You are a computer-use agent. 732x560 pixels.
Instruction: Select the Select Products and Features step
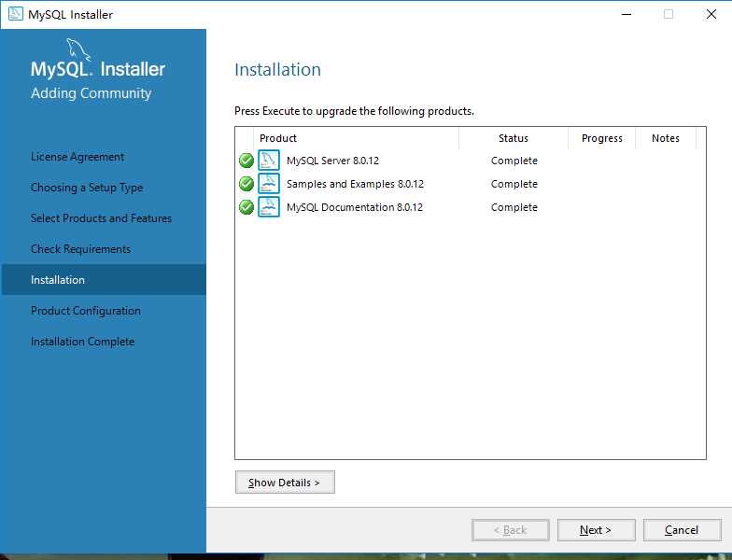click(101, 218)
